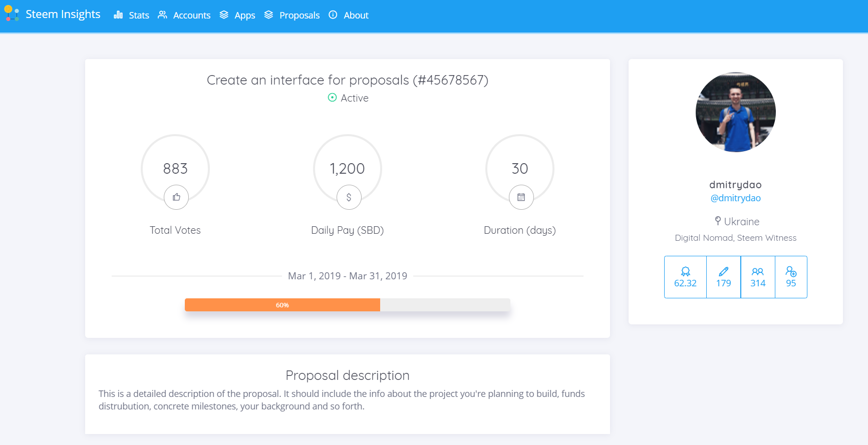
Task: Open the About menu item
Action: pyautogui.click(x=356, y=16)
